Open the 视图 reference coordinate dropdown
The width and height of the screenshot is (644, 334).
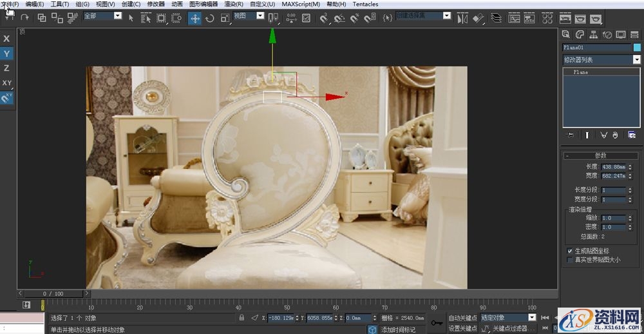(x=260, y=16)
